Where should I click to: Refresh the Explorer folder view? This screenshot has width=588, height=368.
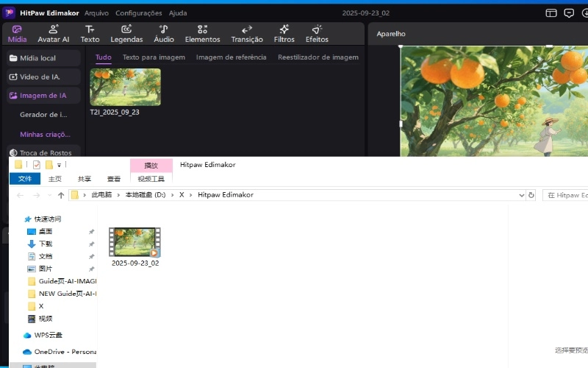tap(531, 195)
